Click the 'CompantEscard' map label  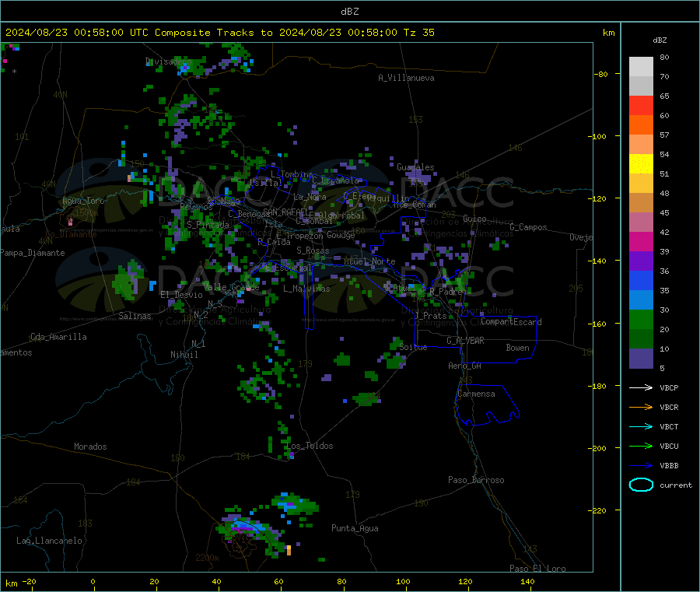pyautogui.click(x=512, y=321)
